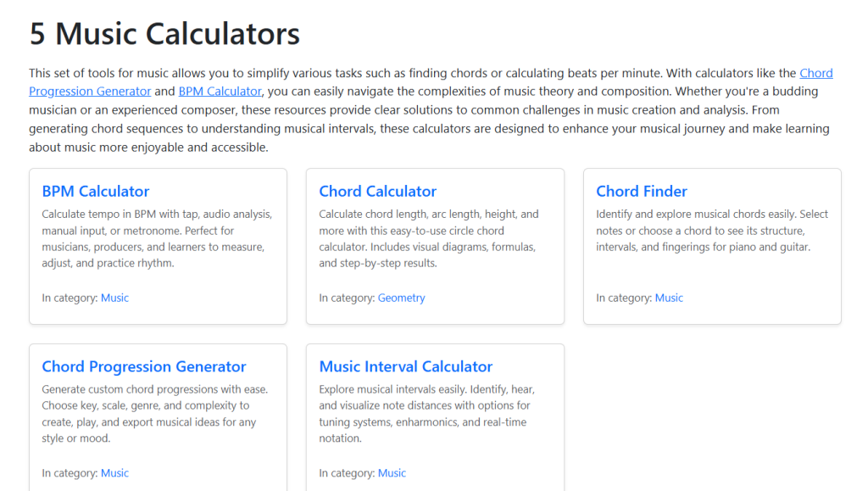Click the "5 Music Calculators" page heading
The width and height of the screenshot is (868, 491).
pos(164,34)
